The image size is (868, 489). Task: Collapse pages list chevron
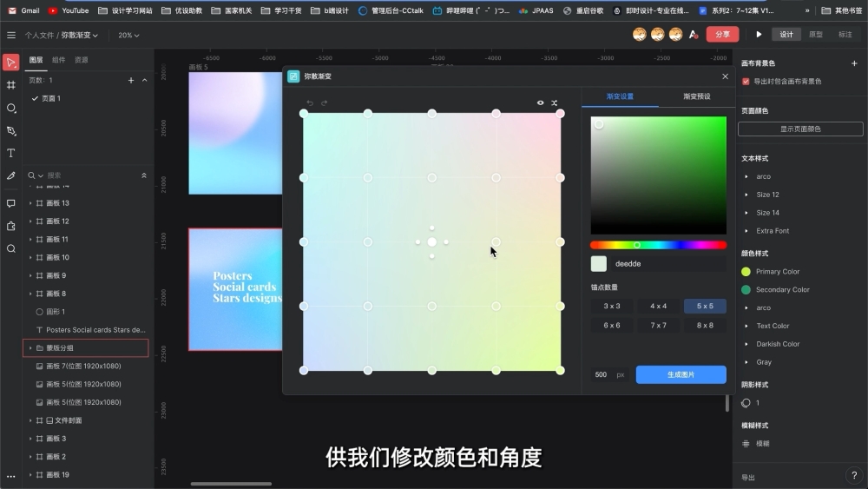pos(144,80)
